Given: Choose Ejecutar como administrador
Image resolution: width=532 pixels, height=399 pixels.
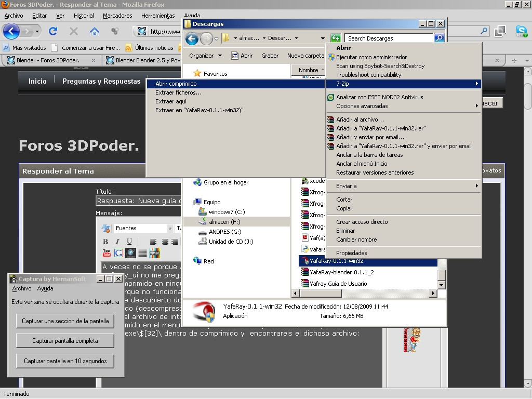Looking at the screenshot, I should pyautogui.click(x=403, y=57).
